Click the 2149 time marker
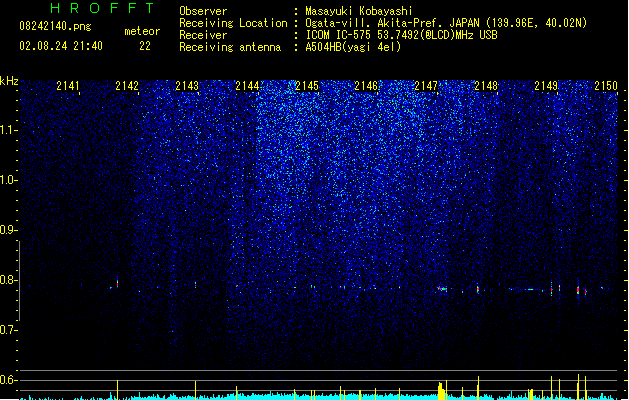 point(546,86)
